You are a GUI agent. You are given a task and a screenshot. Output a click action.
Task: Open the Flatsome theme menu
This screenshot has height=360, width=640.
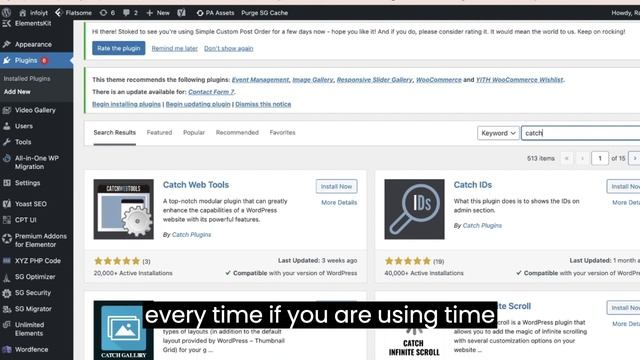coord(73,13)
